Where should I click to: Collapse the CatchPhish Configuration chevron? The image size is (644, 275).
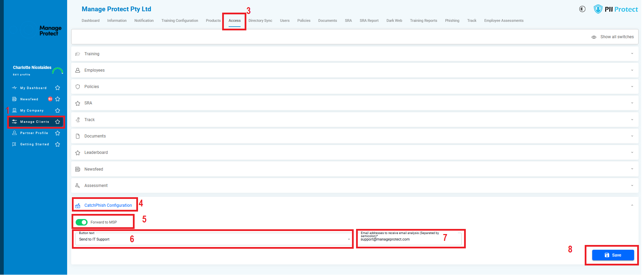[x=632, y=205]
